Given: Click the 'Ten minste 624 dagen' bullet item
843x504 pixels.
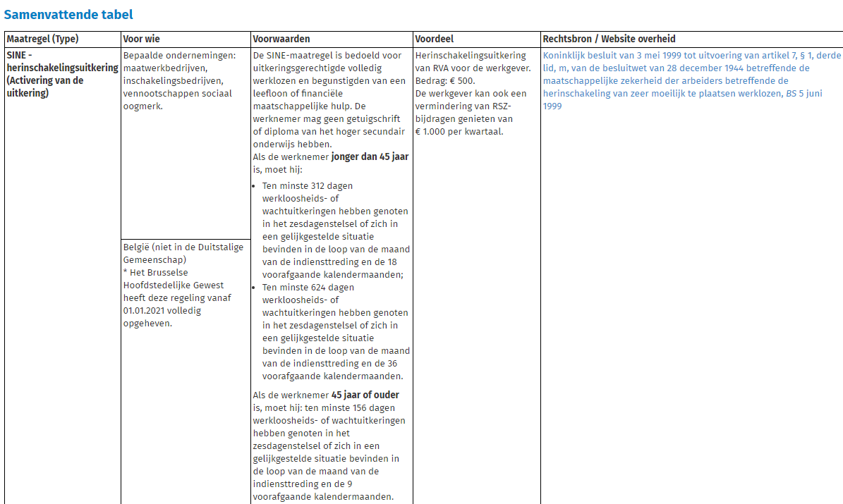Looking at the screenshot, I should [308, 288].
